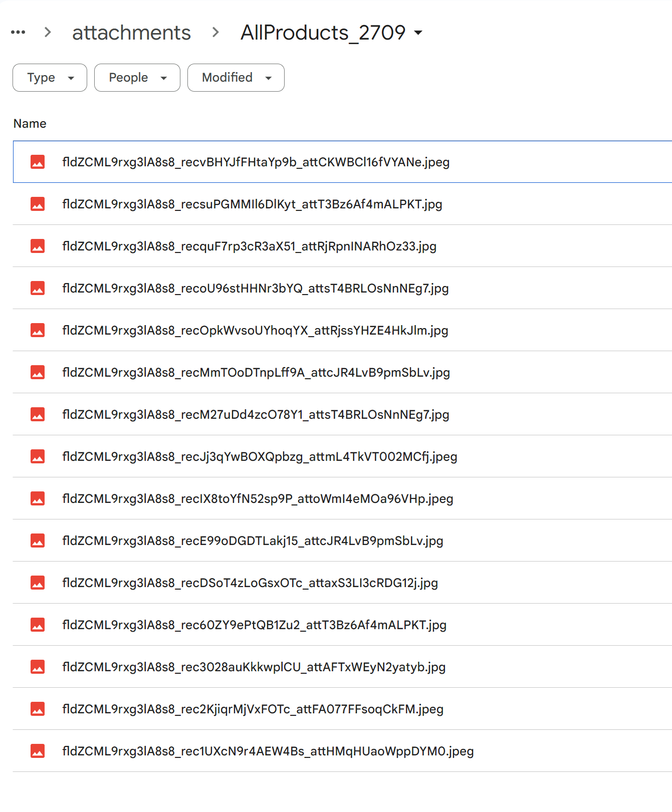Select file rec3028auKkkwplCU_attAFTxWEyN2yatyb.jpg

(x=254, y=667)
